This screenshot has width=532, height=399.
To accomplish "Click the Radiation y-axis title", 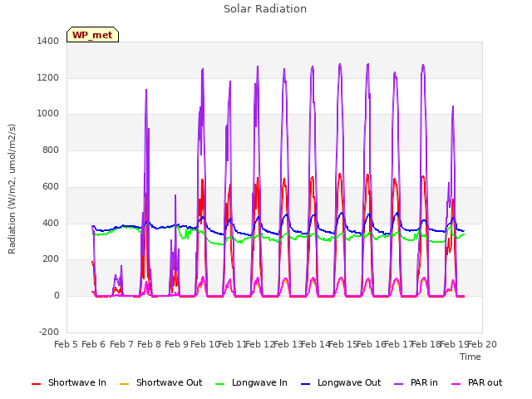I will pos(12,189).
